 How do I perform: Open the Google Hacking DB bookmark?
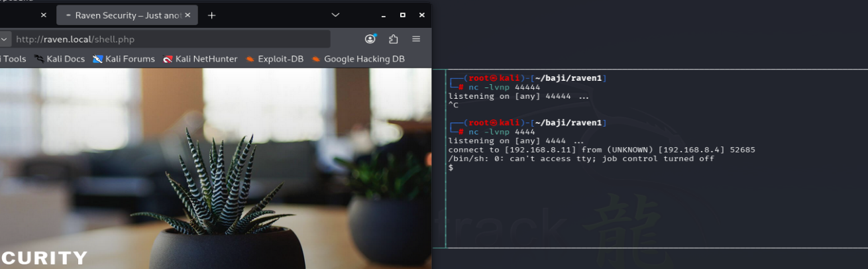click(358, 59)
